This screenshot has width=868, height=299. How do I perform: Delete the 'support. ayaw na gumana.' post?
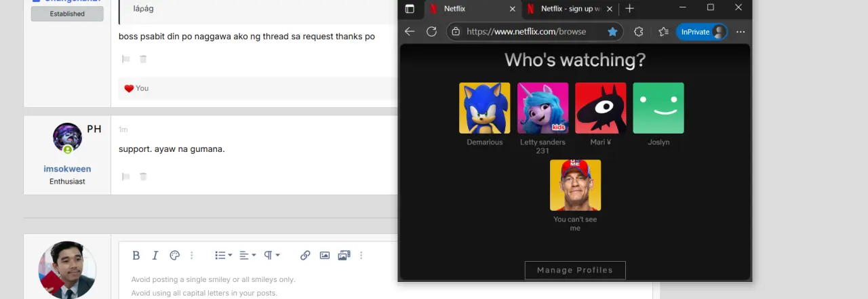(x=143, y=176)
